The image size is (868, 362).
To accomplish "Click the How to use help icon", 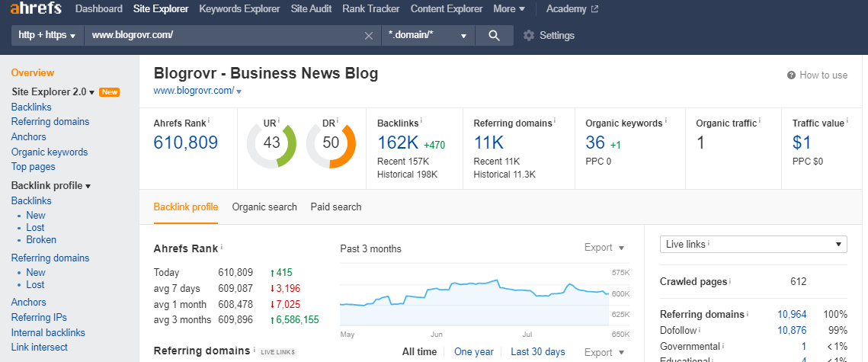I will point(791,75).
